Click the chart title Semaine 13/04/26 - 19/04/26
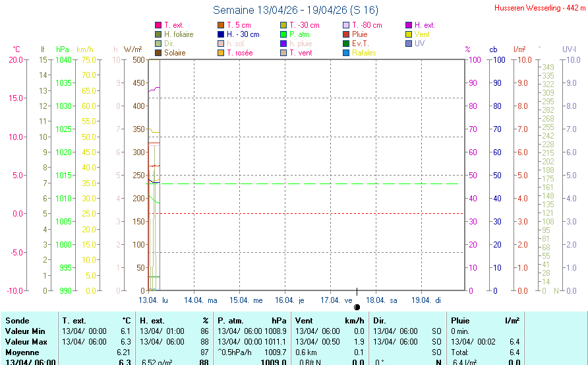588x365 pixels. pyautogui.click(x=295, y=10)
